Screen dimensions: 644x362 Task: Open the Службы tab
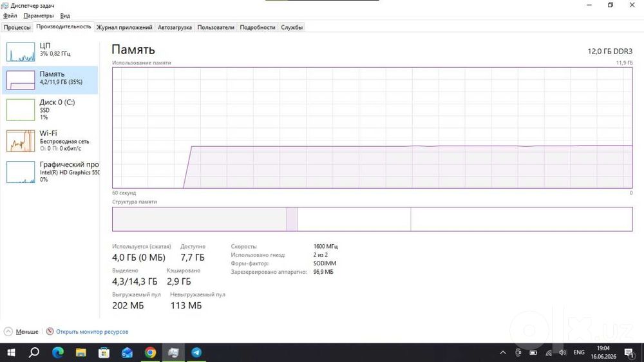tap(292, 27)
